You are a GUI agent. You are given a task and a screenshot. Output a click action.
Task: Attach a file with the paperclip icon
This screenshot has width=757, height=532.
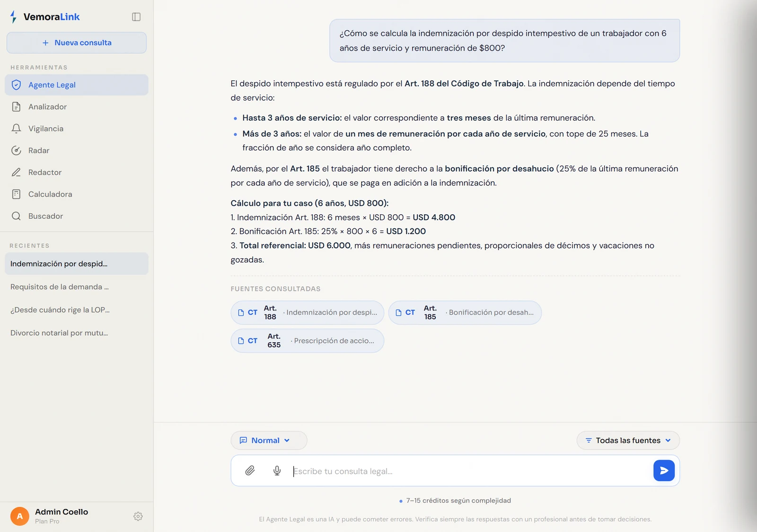click(250, 471)
